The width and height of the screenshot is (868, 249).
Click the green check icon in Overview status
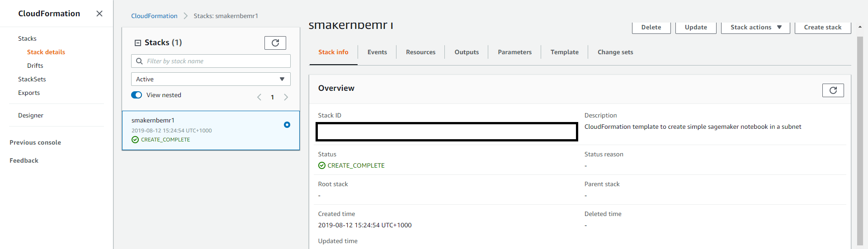(x=322, y=165)
